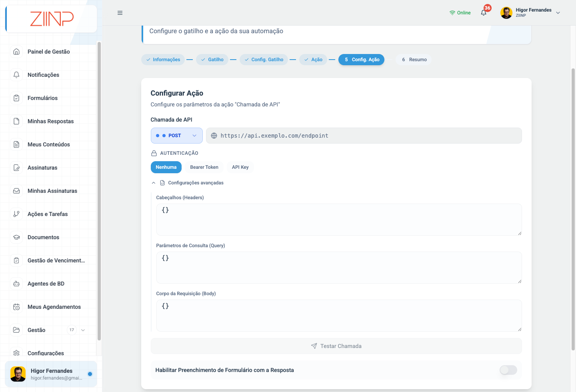
Task: Select Bearer Token authentication
Action: tap(204, 167)
